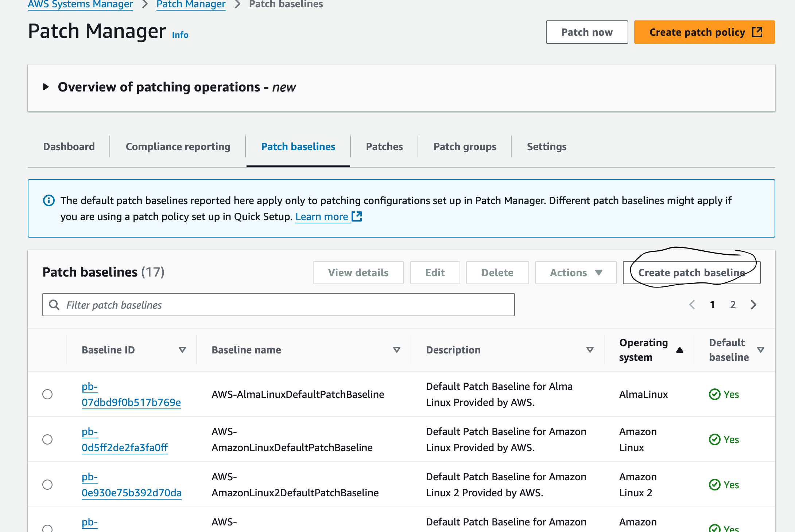The image size is (795, 532).
Task: Click the info icon in the blue banner
Action: click(x=49, y=200)
